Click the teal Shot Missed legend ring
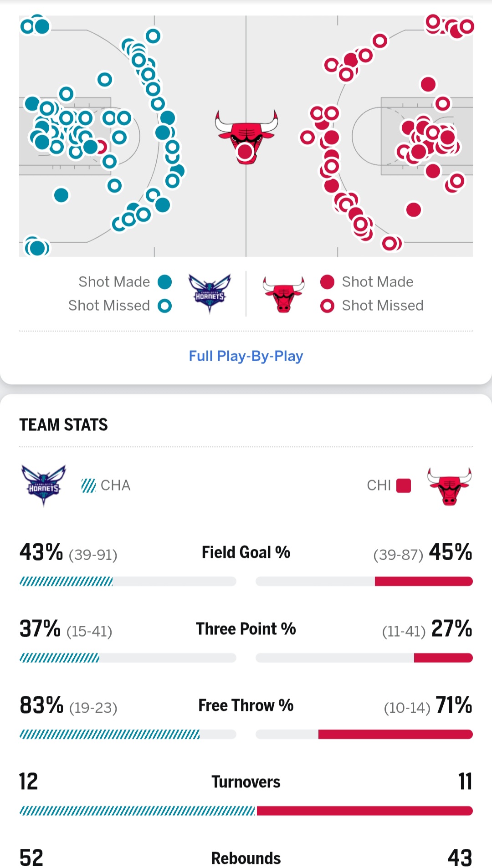Screen dimensions: 492x868 click(164, 306)
